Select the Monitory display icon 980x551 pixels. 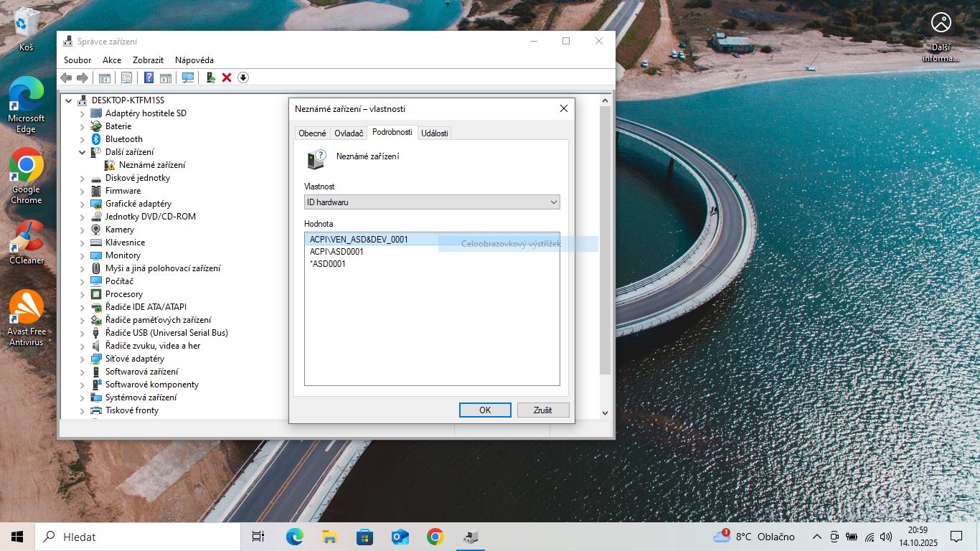pos(96,255)
